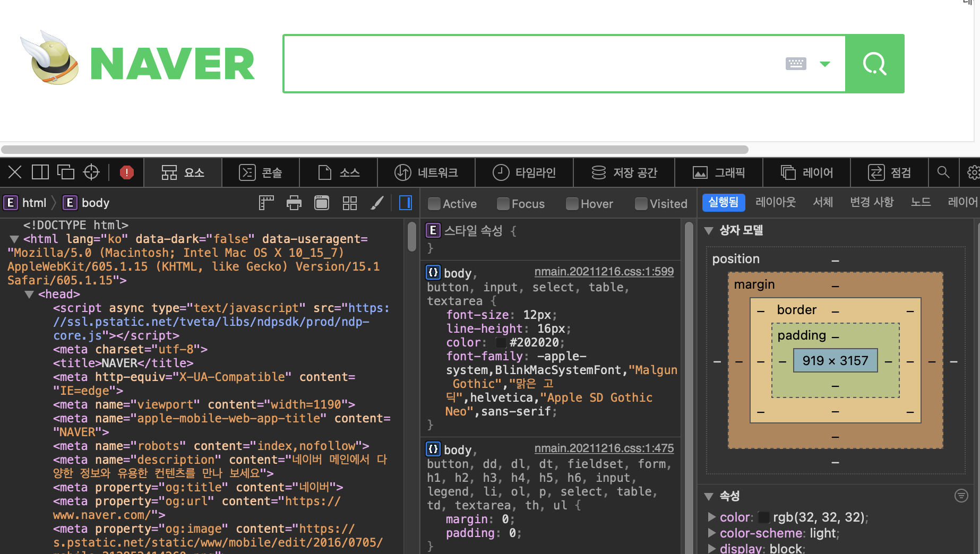
Task: Activate element selection crosshair tool
Action: pyautogui.click(x=91, y=172)
